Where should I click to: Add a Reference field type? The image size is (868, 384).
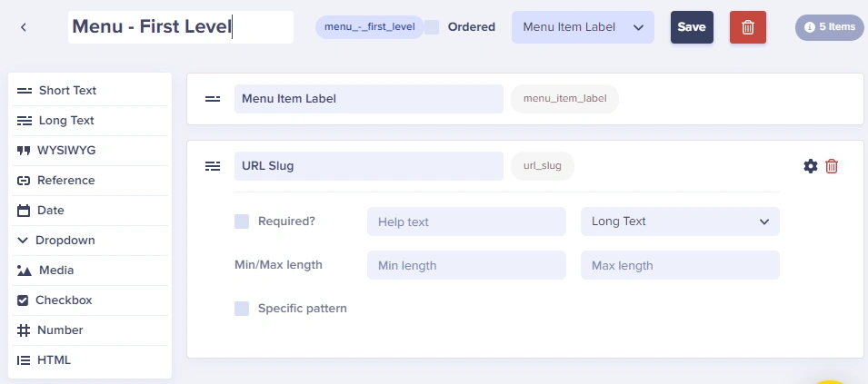click(90, 180)
